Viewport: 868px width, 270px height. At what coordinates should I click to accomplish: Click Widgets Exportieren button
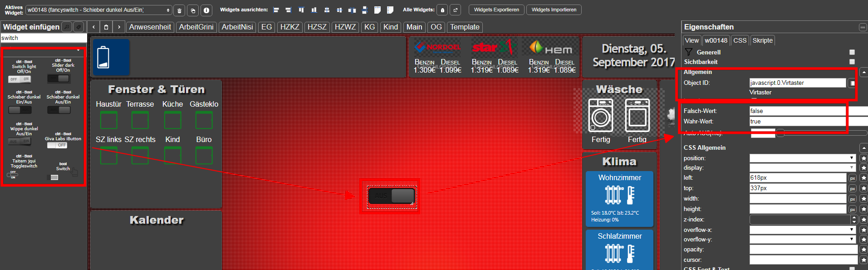(x=496, y=10)
